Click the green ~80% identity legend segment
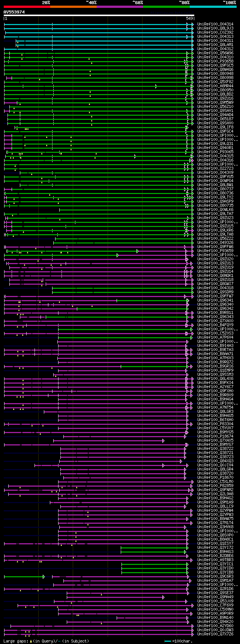The image size is (240, 644). 166,7
